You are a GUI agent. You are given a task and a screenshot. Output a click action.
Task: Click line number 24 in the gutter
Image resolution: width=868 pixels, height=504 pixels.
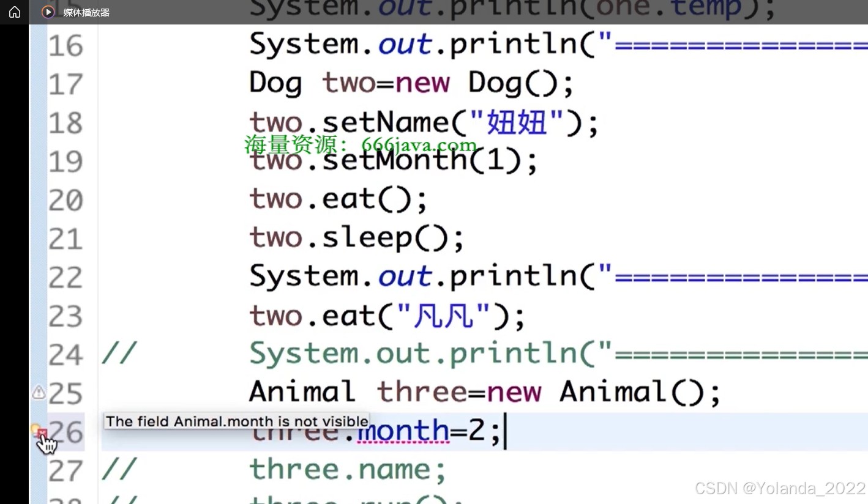pos(65,355)
